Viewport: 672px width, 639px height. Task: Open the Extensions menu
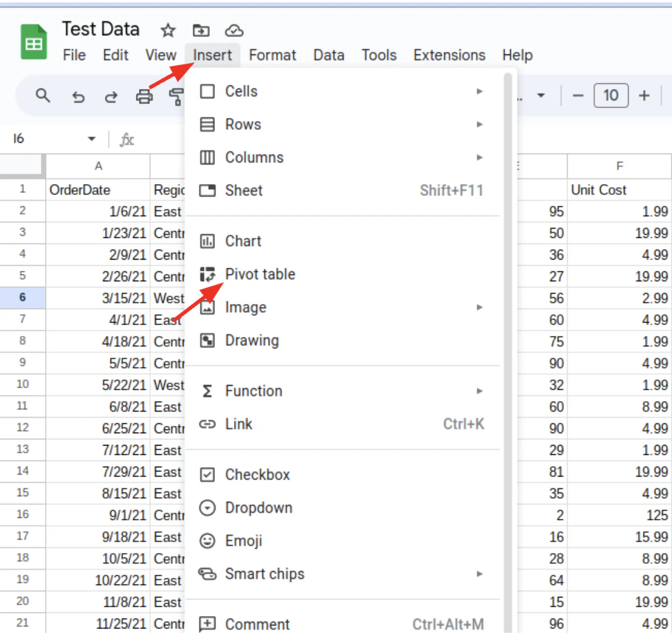tap(449, 55)
